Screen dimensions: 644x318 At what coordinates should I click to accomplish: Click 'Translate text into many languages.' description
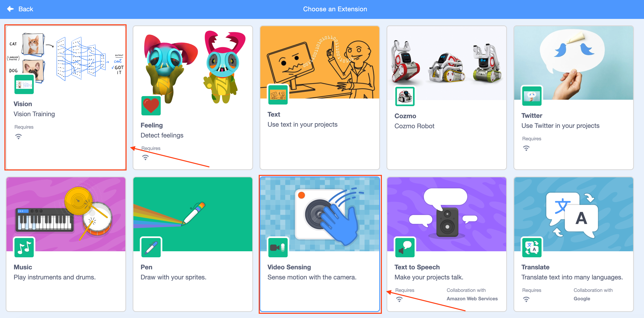pos(572,277)
